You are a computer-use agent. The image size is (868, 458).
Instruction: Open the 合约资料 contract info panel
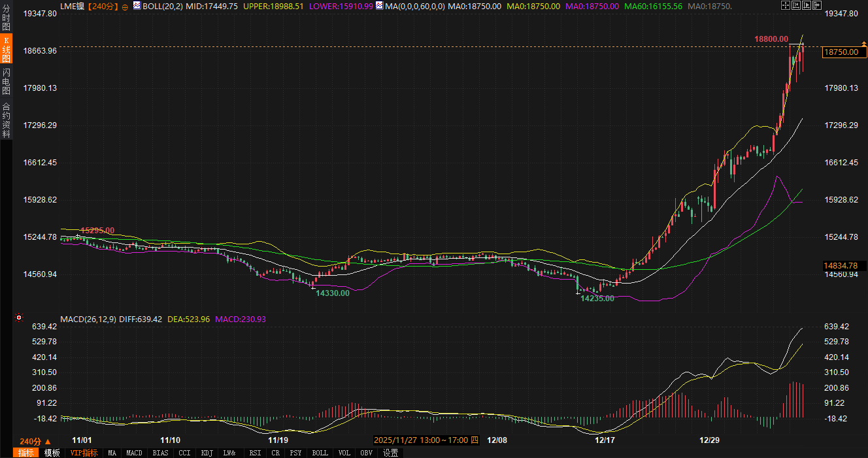(6, 120)
